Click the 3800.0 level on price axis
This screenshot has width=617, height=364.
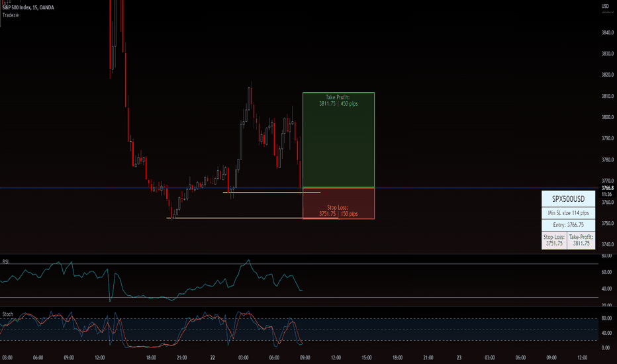click(608, 117)
